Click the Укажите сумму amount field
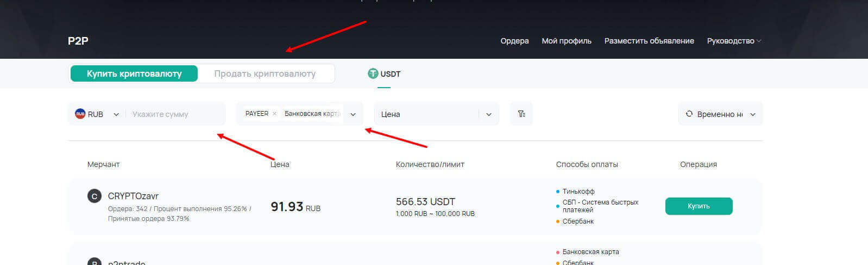This screenshot has height=265, width=868. pyautogui.click(x=174, y=114)
